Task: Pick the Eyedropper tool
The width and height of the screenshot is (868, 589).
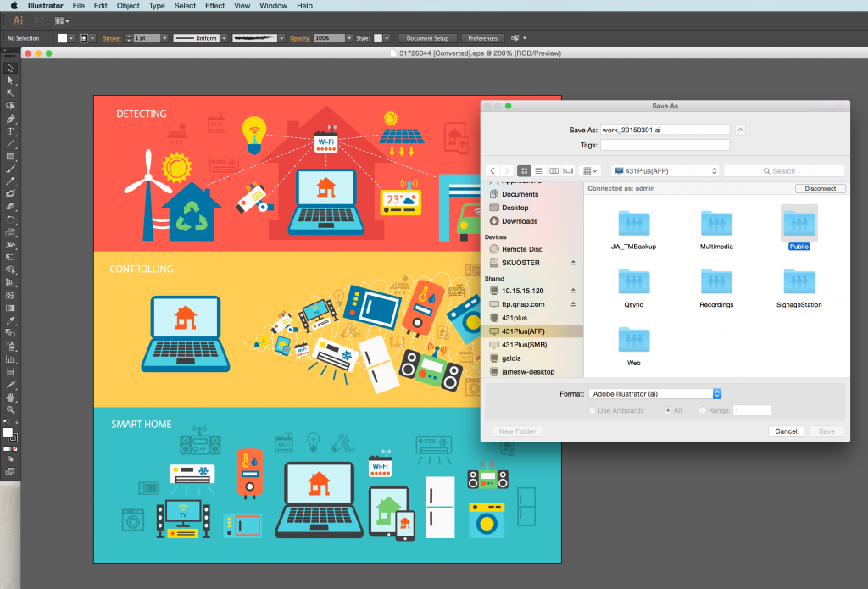Action: (10, 321)
